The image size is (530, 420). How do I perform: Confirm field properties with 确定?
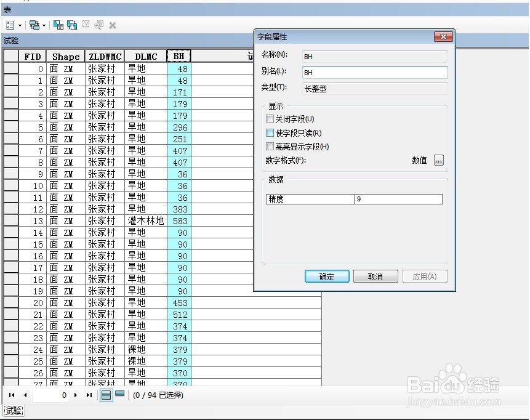pos(326,276)
